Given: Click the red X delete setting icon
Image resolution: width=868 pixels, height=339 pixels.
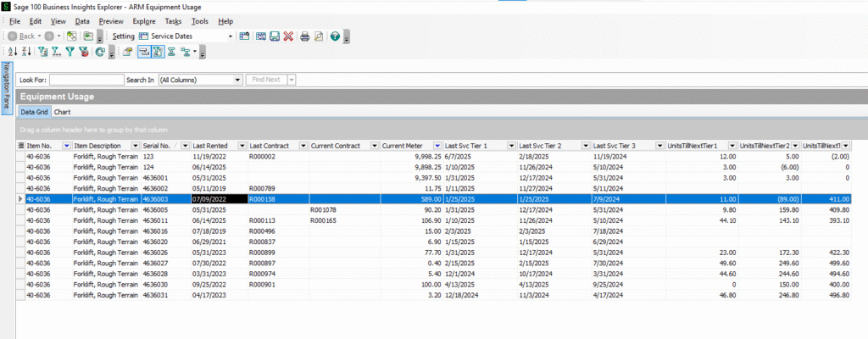Looking at the screenshot, I should [x=288, y=36].
